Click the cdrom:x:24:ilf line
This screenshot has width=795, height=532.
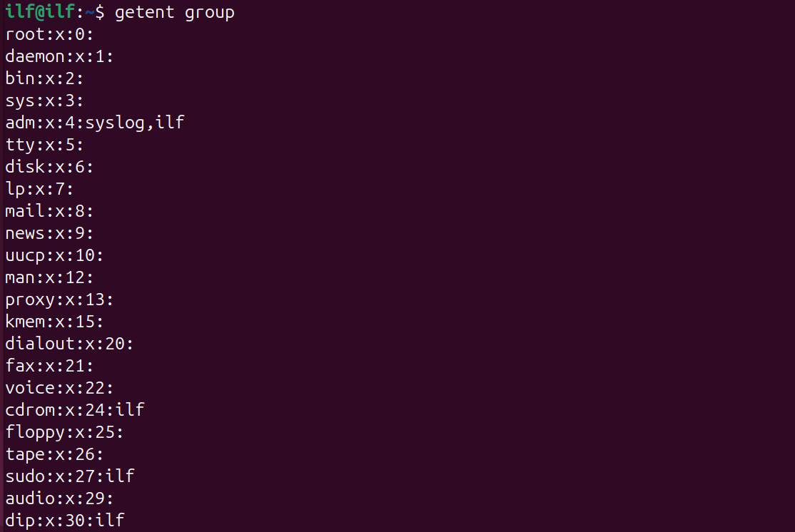(74, 410)
